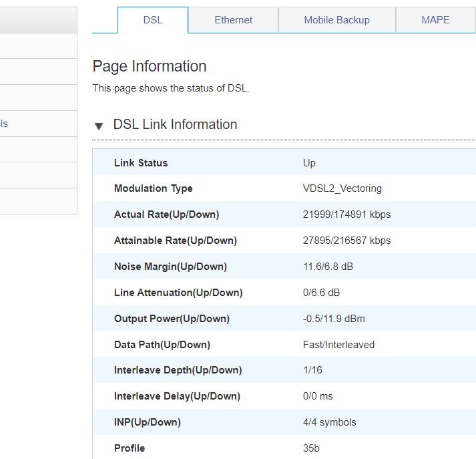Click the Noise Margin value 11.6/6.8 dB
The image size is (476, 459).
328,267
